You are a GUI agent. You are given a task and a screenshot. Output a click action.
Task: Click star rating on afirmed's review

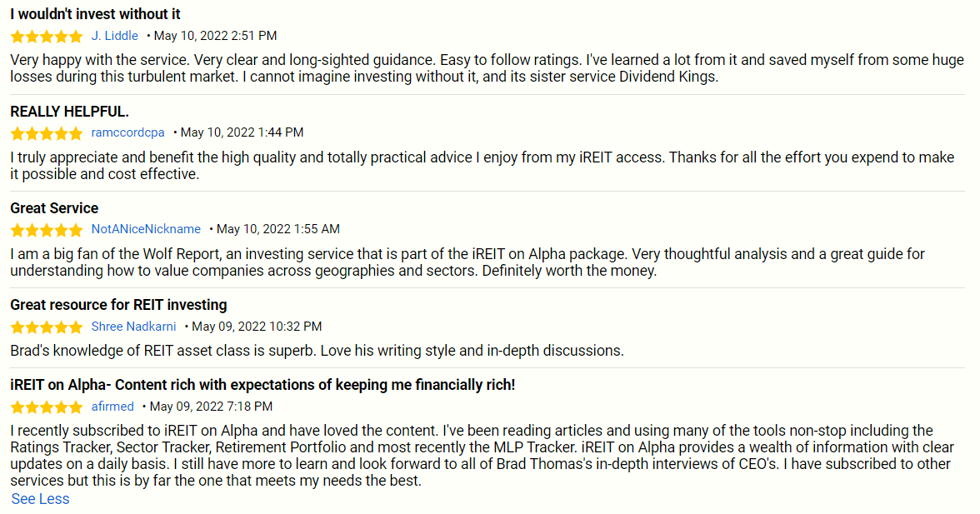pos(47,407)
